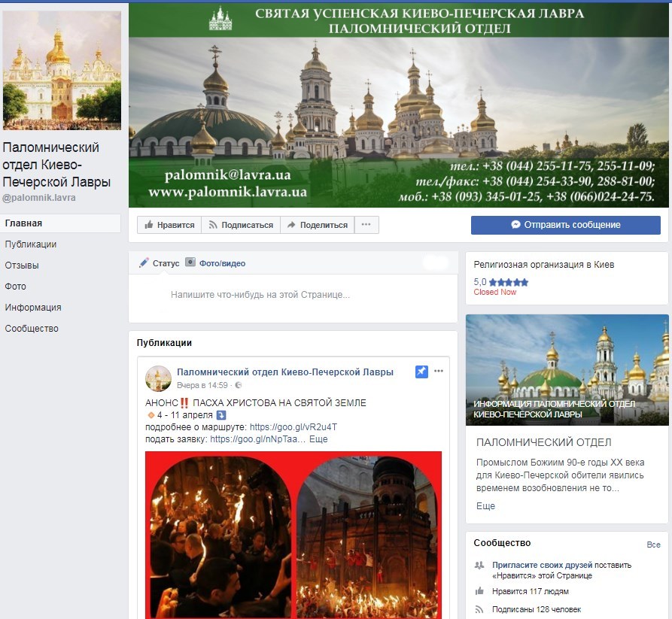Click the 4 - 11 апреля date text
Viewport: 672px width, 619px height.
click(x=184, y=415)
